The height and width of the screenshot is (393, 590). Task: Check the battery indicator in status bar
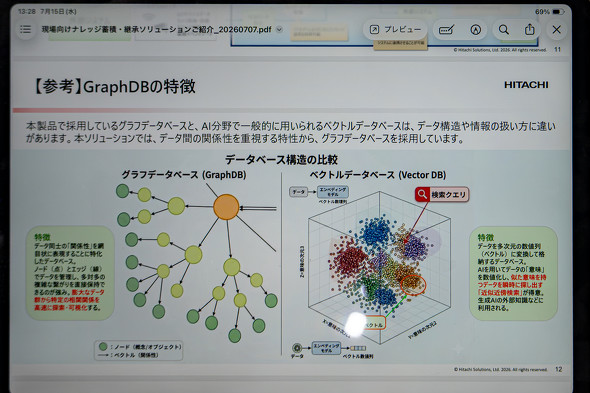(x=558, y=12)
